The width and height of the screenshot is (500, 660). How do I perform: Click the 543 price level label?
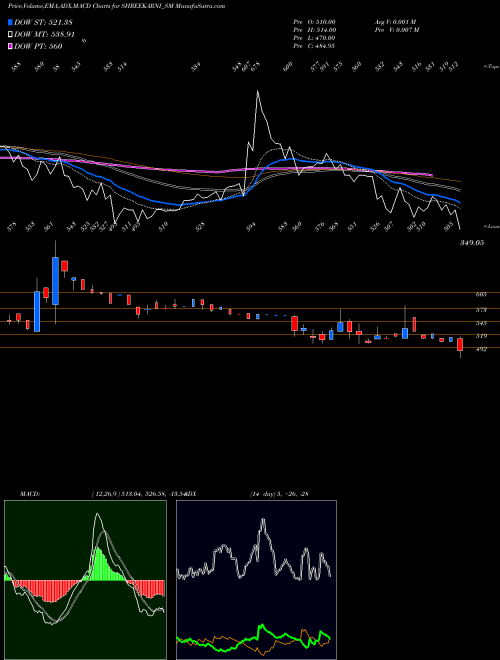pos(481,323)
